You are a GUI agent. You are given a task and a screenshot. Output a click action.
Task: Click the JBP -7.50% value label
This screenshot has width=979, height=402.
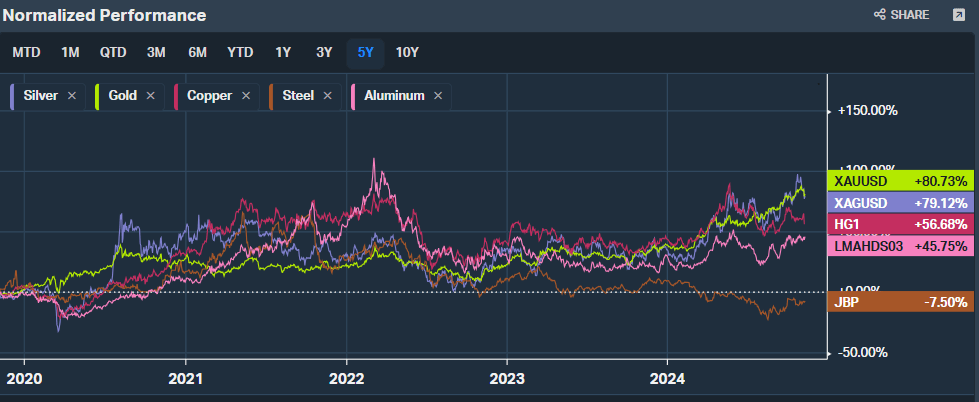(901, 302)
